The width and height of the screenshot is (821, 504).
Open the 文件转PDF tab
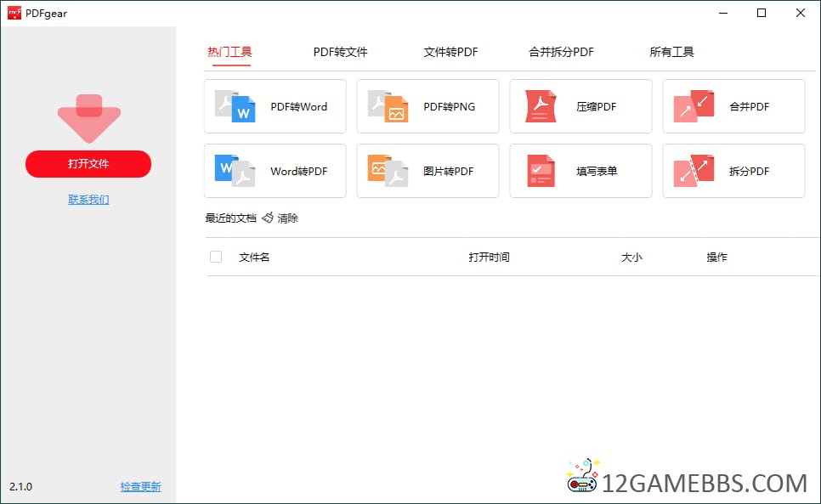(x=450, y=52)
